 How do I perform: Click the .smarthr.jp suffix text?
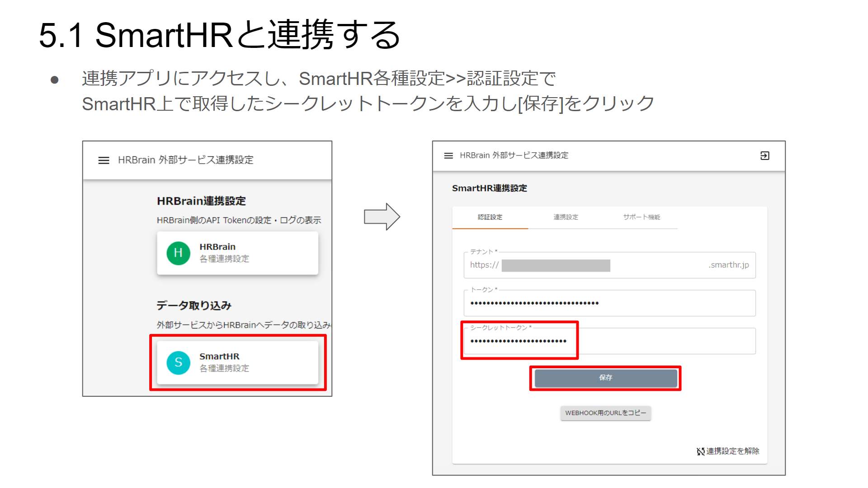point(729,265)
